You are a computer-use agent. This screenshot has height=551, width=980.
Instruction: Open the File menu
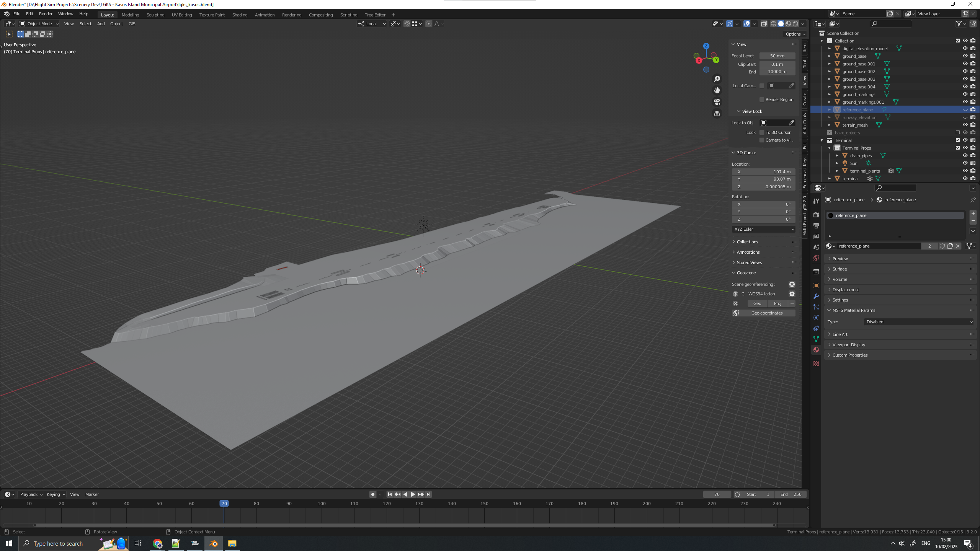point(17,14)
